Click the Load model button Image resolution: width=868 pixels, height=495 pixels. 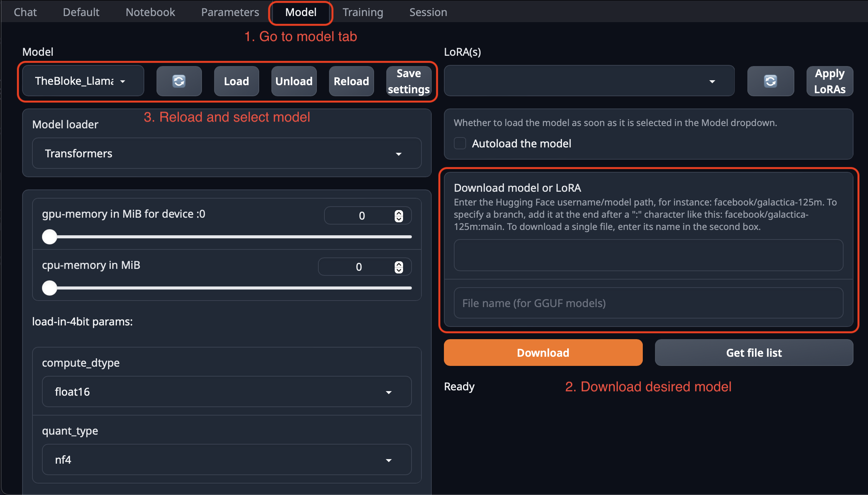[236, 81]
